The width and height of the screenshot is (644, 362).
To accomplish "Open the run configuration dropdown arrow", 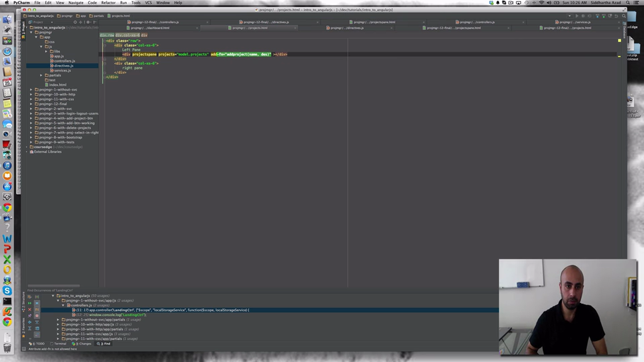I will coord(570,16).
